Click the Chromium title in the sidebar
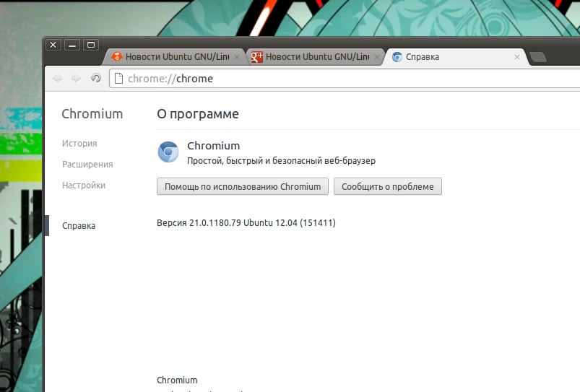Screen dimensions: 580x392 pyautogui.click(x=92, y=114)
